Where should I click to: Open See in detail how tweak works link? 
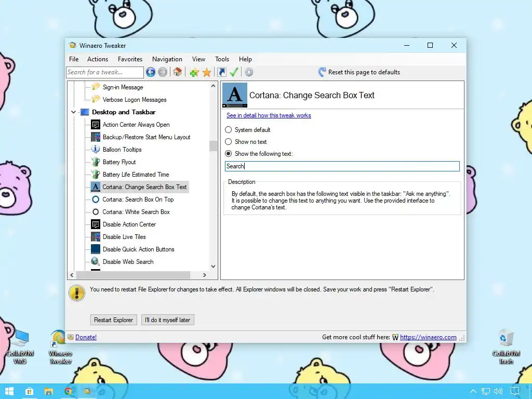point(269,115)
